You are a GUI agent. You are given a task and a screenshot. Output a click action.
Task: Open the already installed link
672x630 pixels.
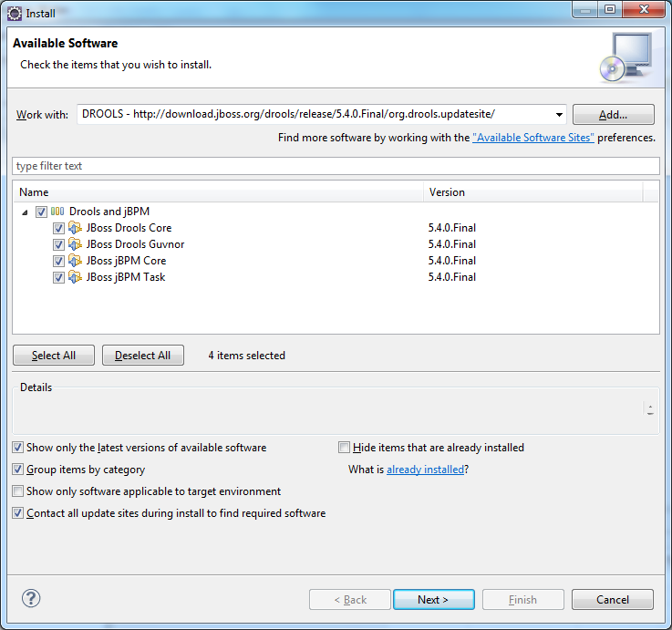click(425, 470)
